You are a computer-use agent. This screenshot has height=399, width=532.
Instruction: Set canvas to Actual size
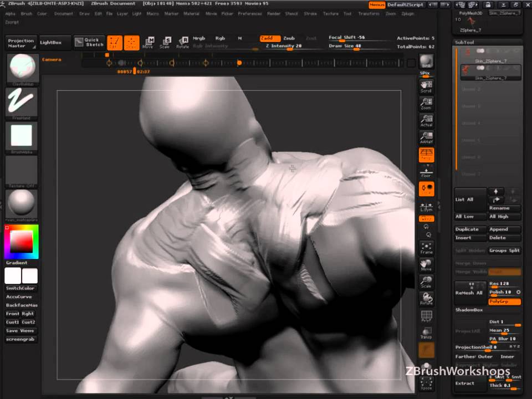coord(427,120)
